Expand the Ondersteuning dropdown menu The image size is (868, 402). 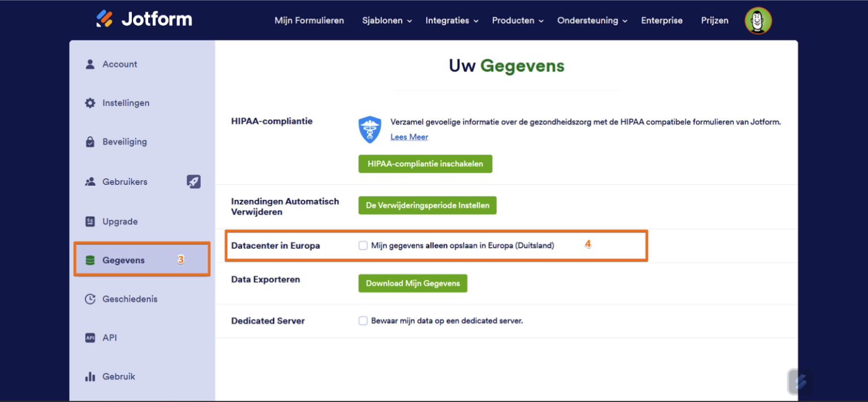[x=592, y=20]
